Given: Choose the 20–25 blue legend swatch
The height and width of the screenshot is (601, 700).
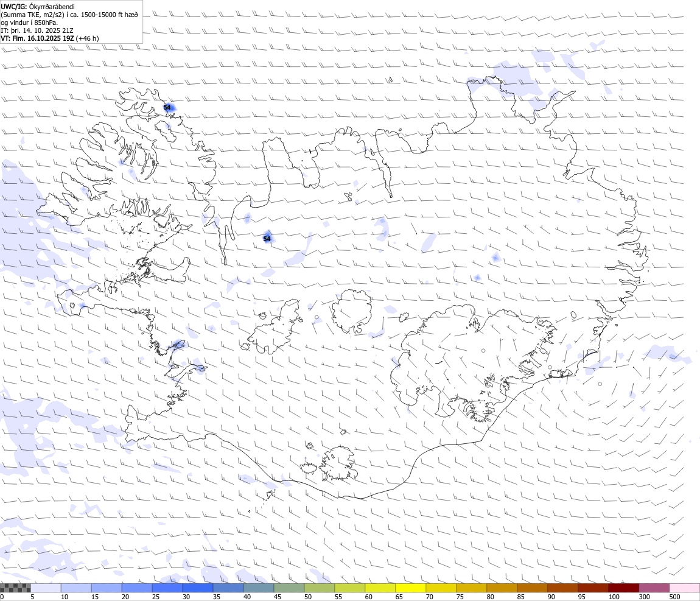Looking at the screenshot, I should coord(136,588).
